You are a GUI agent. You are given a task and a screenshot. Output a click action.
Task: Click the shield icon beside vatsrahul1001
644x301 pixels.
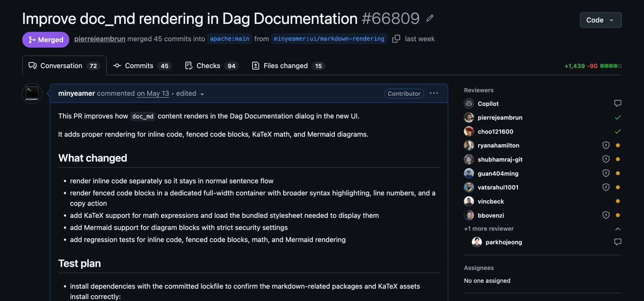[606, 187]
